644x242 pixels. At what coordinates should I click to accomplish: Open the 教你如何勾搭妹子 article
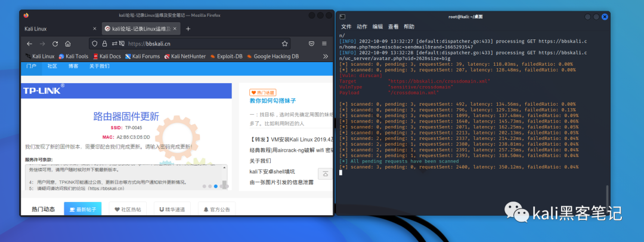click(273, 101)
